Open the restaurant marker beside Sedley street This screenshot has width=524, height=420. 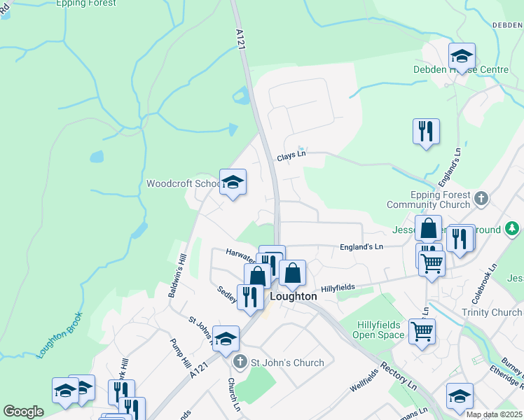250,300
